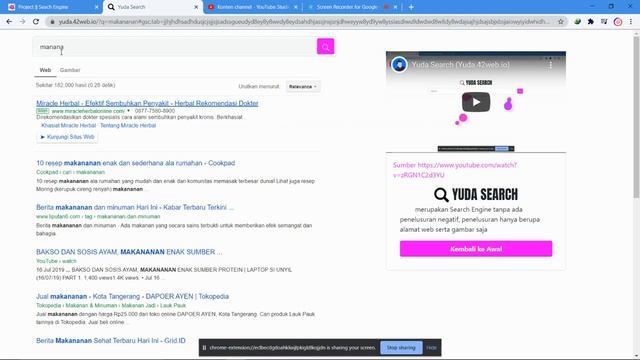Viewport: 640px width, 360px height.
Task: Close the Screen Recorder tab
Action: (396, 7)
